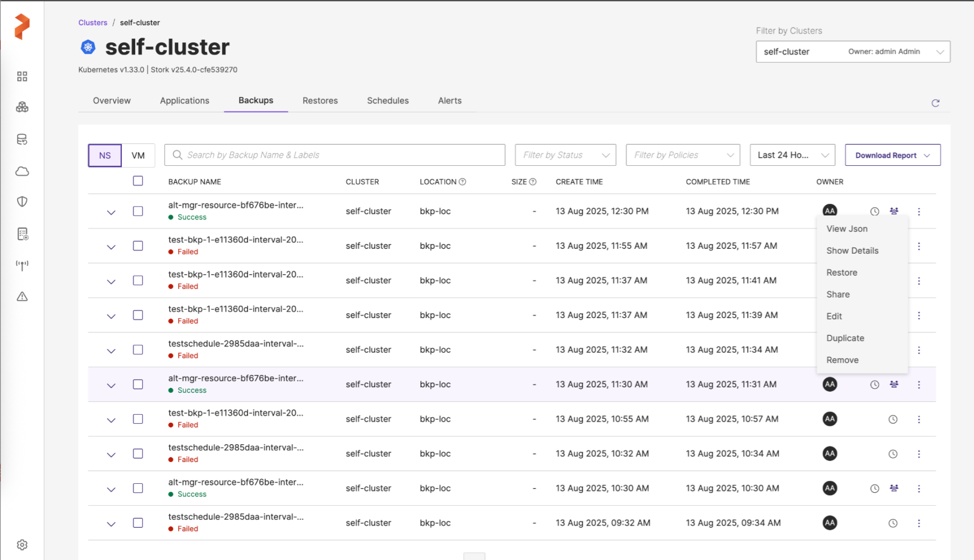Click the clock icon on 10:55 AM backup row
Image resolution: width=974 pixels, height=560 pixels.
point(892,419)
